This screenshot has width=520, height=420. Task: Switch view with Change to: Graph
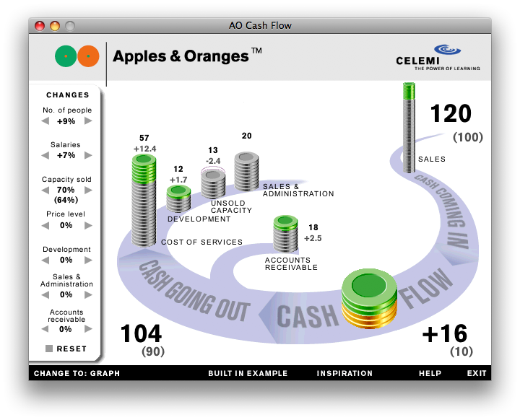point(77,374)
